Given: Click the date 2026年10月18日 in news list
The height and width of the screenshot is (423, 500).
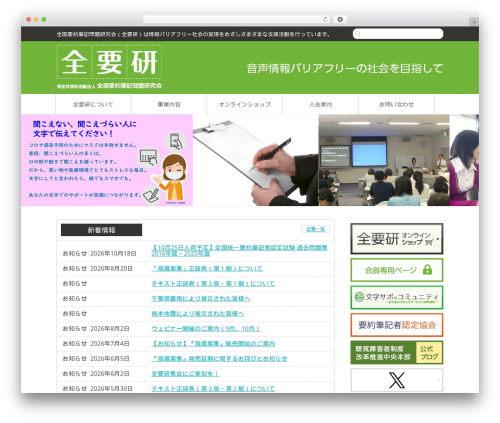Looking at the screenshot, I should point(113,254).
